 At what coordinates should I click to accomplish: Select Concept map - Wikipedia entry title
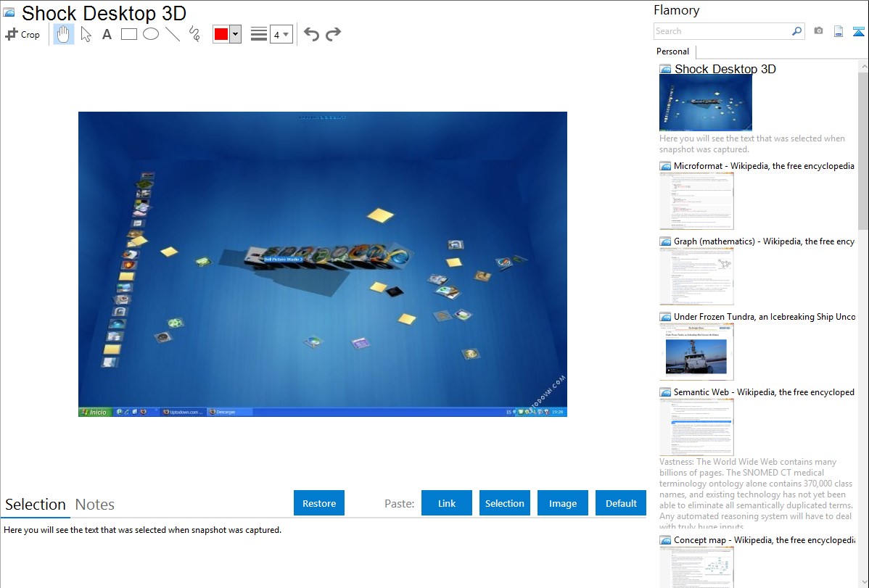[x=765, y=539]
